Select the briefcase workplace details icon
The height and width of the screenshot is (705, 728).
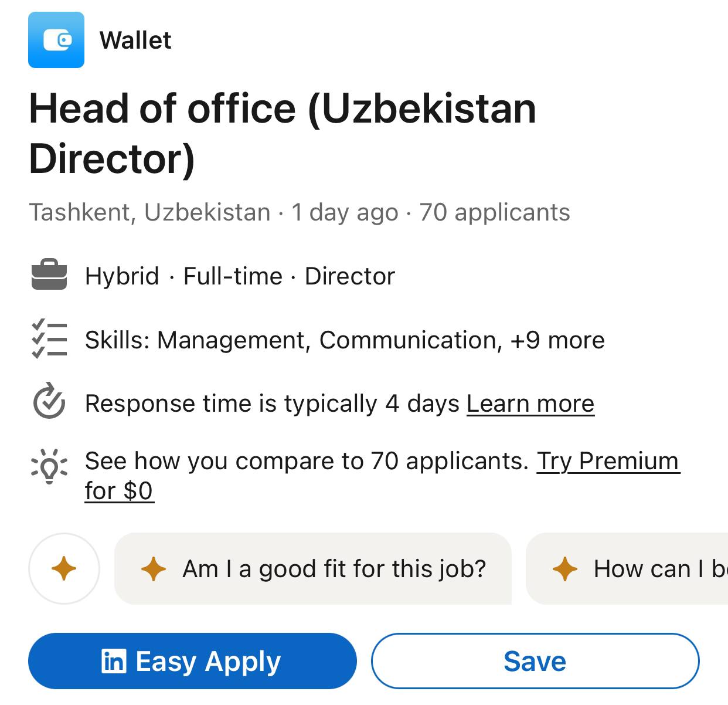[x=49, y=276]
